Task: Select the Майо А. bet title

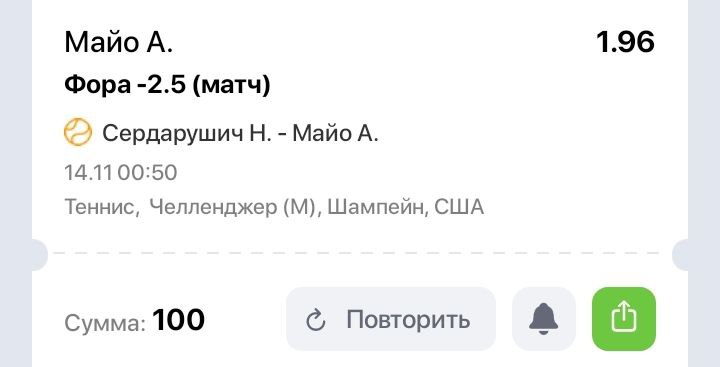Action: point(118,42)
